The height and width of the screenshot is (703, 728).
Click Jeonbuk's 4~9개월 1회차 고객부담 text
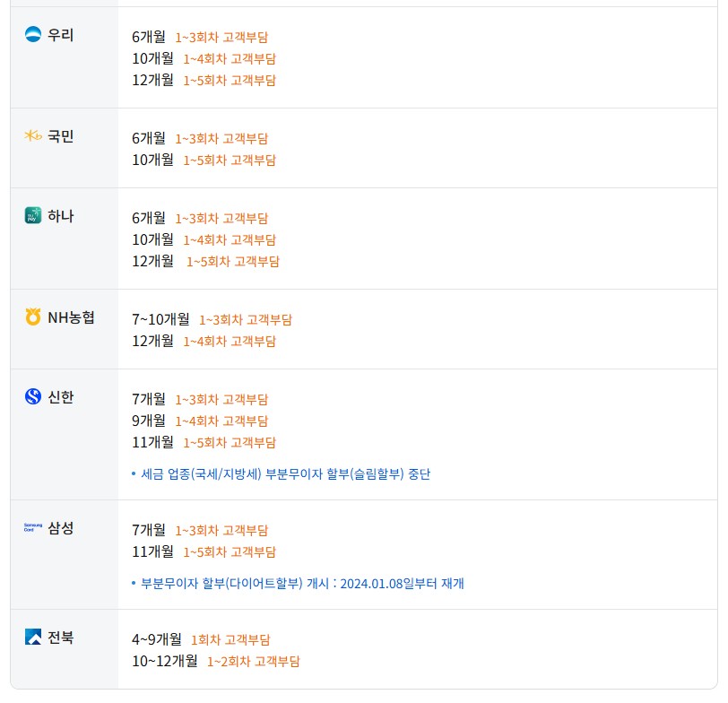pyautogui.click(x=230, y=639)
